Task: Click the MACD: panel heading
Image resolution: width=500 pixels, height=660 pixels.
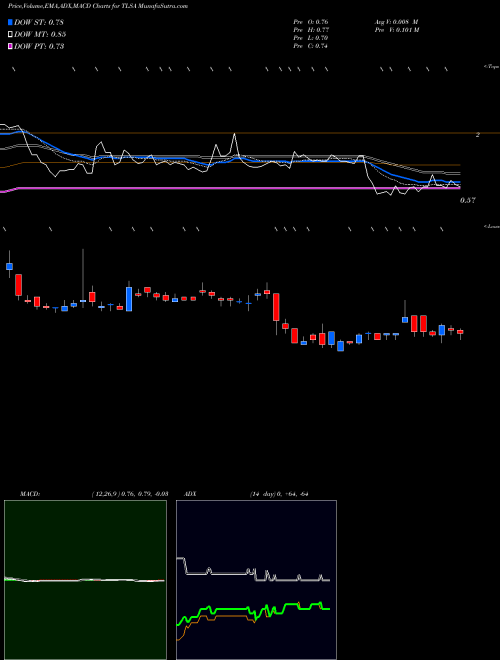Action: pyautogui.click(x=30, y=493)
